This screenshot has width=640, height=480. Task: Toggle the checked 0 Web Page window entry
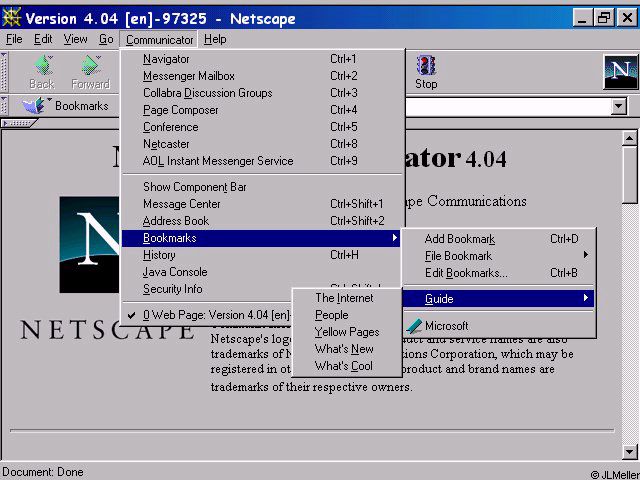(208, 315)
